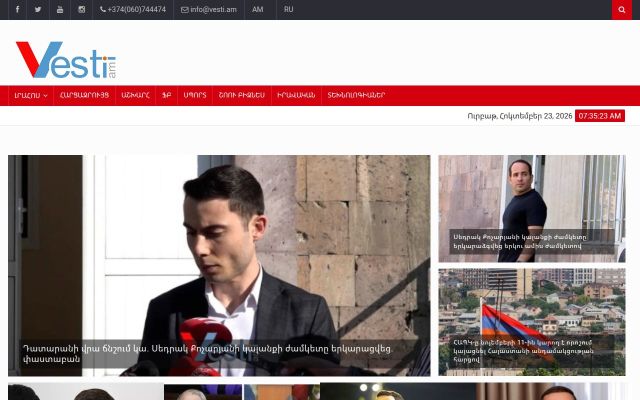Open the ՏԵԽՆՈԼՈԳԻԱՆԵՐ menu item
The height and width of the screenshot is (400, 640).
click(356, 96)
